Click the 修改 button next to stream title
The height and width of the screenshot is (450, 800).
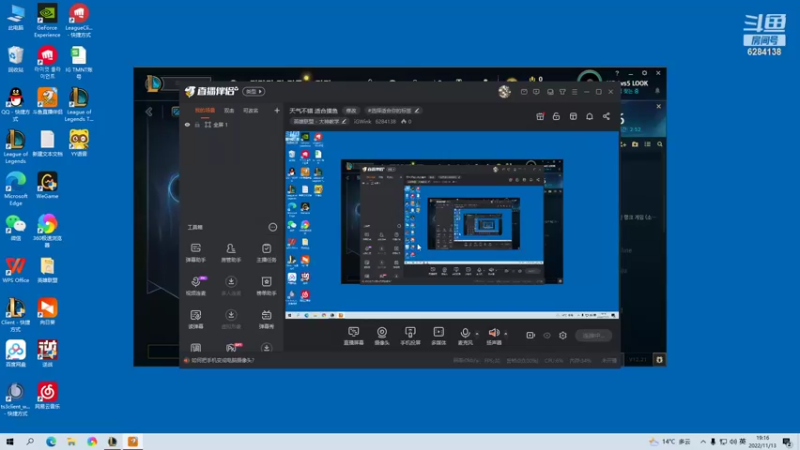tap(351, 110)
